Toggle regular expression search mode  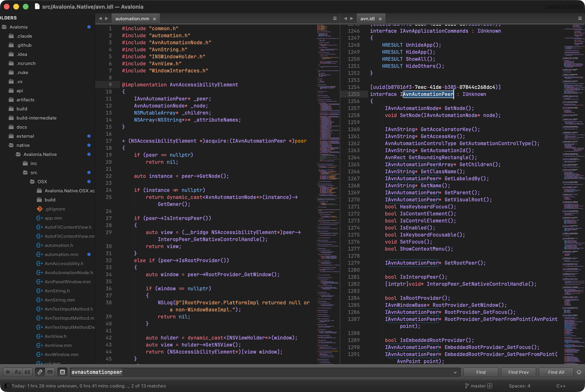pyautogui.click(x=8, y=372)
